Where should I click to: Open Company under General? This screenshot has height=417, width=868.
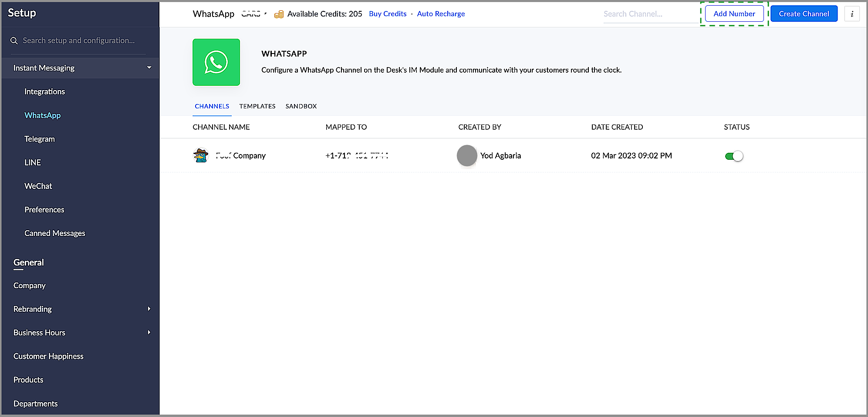click(x=30, y=286)
